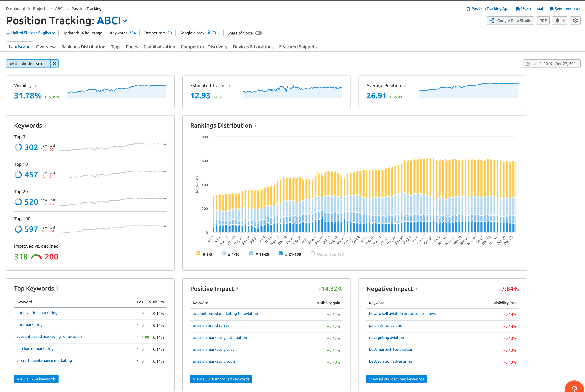585x392 pixels.
Task: Toggle the Share of Voice switch
Action: click(259, 33)
